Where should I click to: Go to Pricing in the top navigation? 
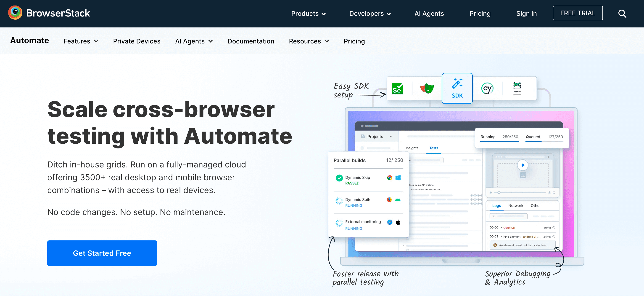coord(480,13)
